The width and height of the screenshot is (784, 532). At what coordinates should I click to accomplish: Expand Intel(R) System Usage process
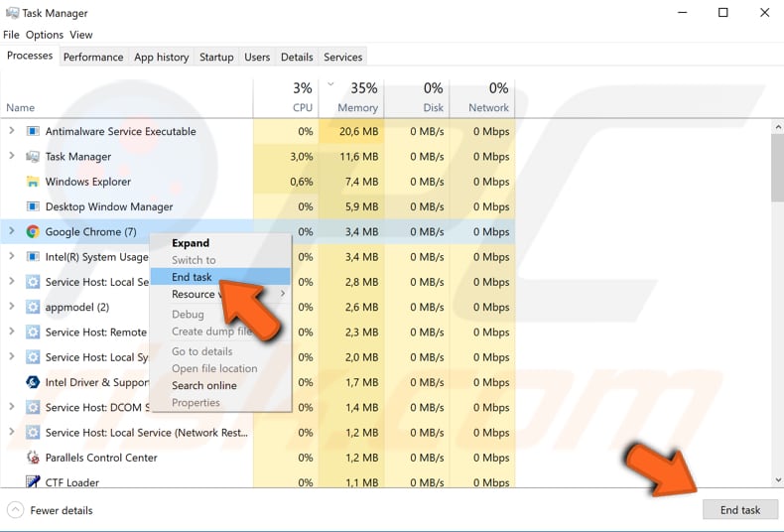point(12,256)
